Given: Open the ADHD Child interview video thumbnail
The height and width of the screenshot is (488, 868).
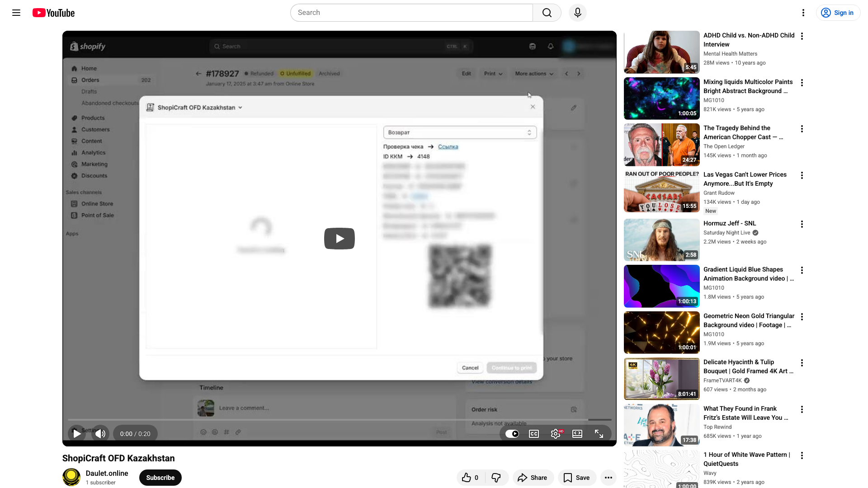Looking at the screenshot, I should 662,52.
